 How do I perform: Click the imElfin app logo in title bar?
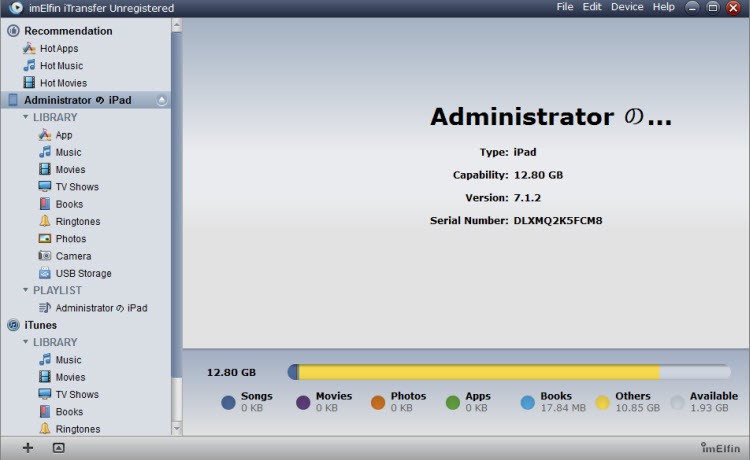(16, 8)
